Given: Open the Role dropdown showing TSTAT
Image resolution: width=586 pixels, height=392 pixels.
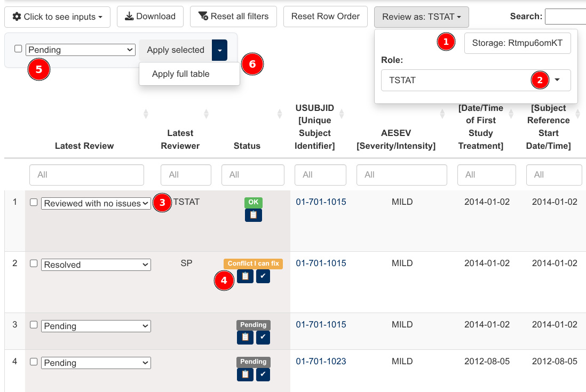Looking at the screenshot, I should point(476,81).
